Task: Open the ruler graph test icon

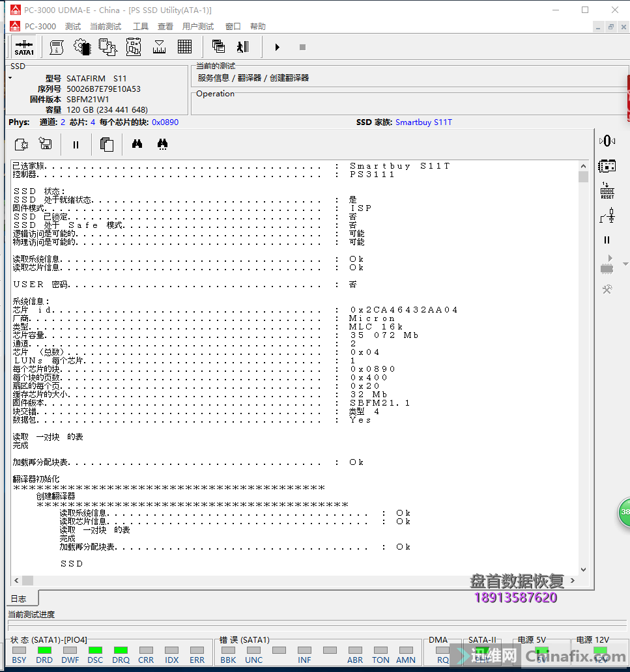Action: [159, 47]
